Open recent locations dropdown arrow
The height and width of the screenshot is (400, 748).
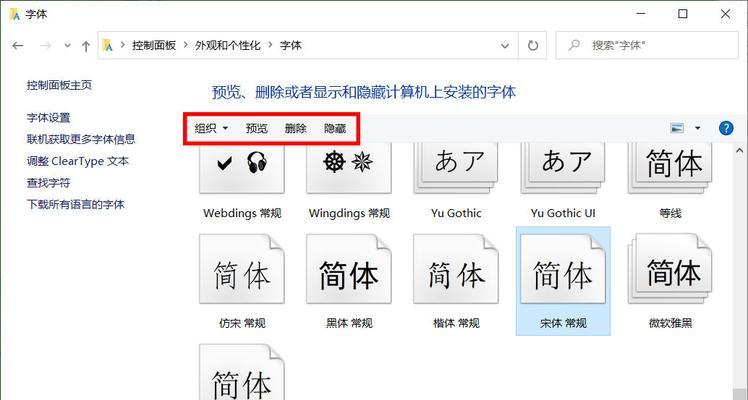tap(67, 46)
